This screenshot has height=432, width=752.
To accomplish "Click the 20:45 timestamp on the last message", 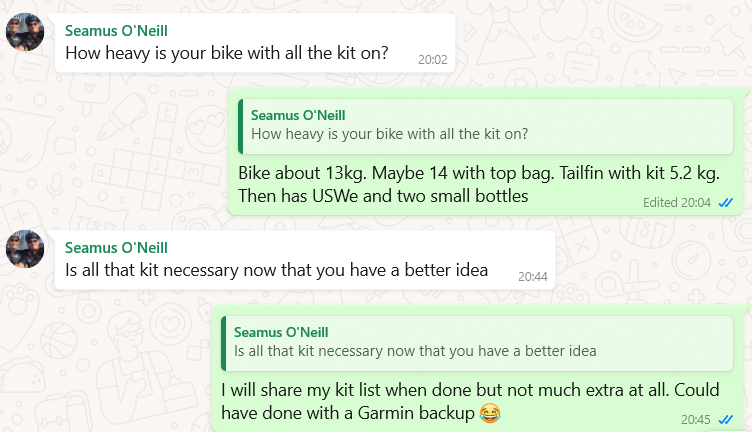I will 695,420.
